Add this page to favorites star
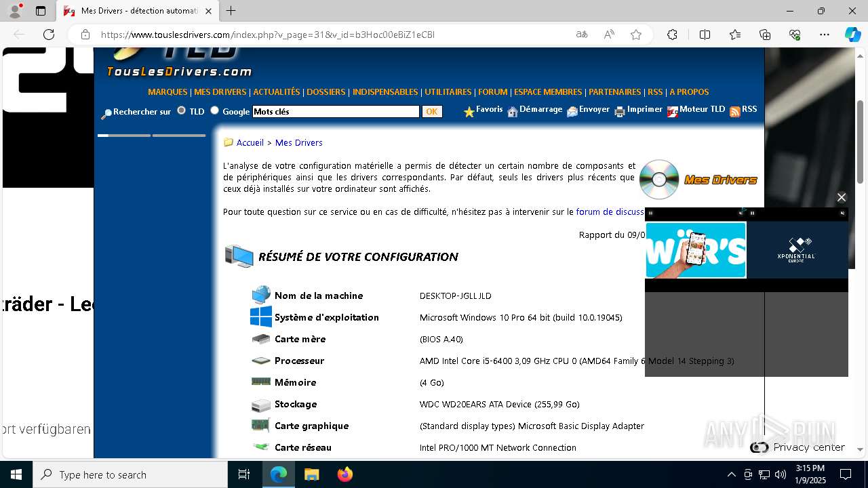 click(636, 35)
